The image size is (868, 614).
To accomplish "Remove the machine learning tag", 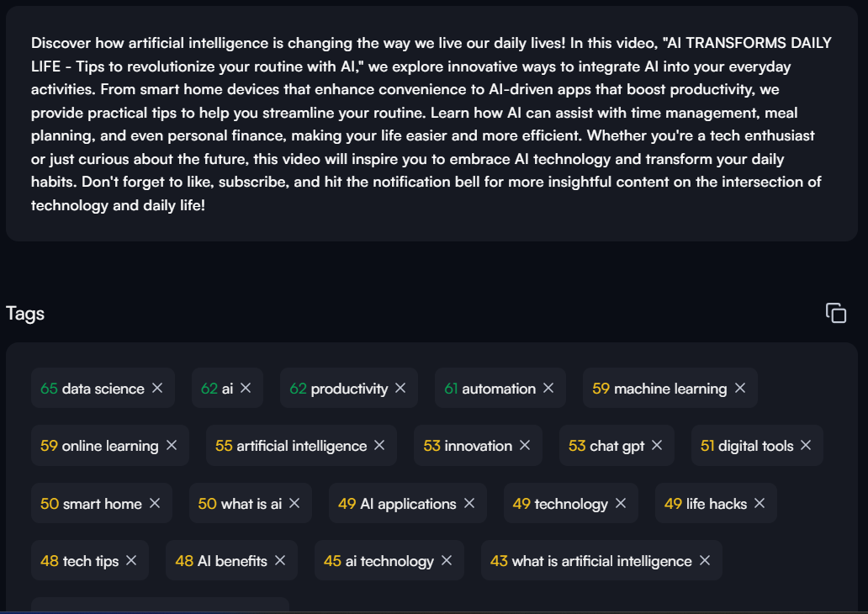I will 740,388.
